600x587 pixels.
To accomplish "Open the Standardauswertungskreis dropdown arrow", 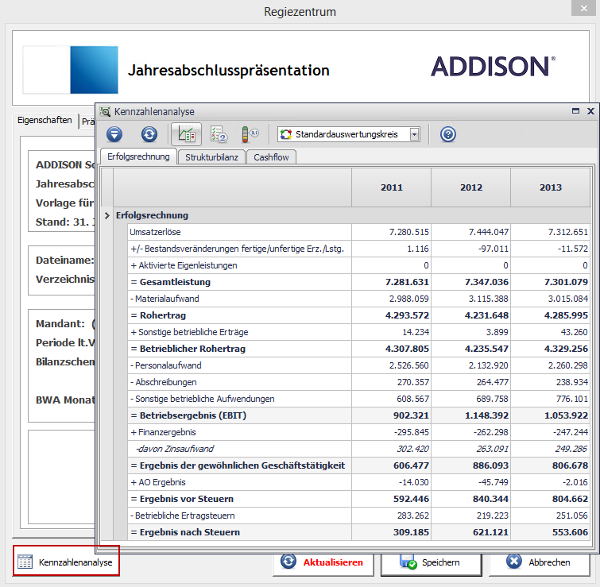I will coord(414,134).
